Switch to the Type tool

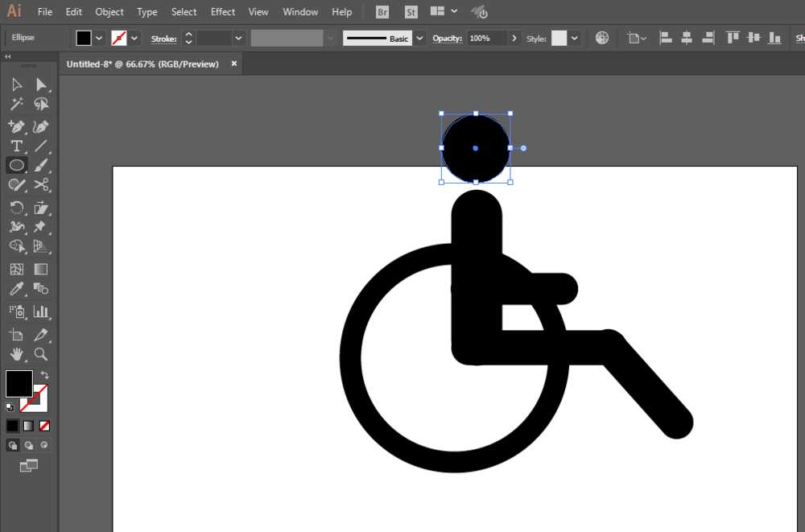tap(16, 146)
